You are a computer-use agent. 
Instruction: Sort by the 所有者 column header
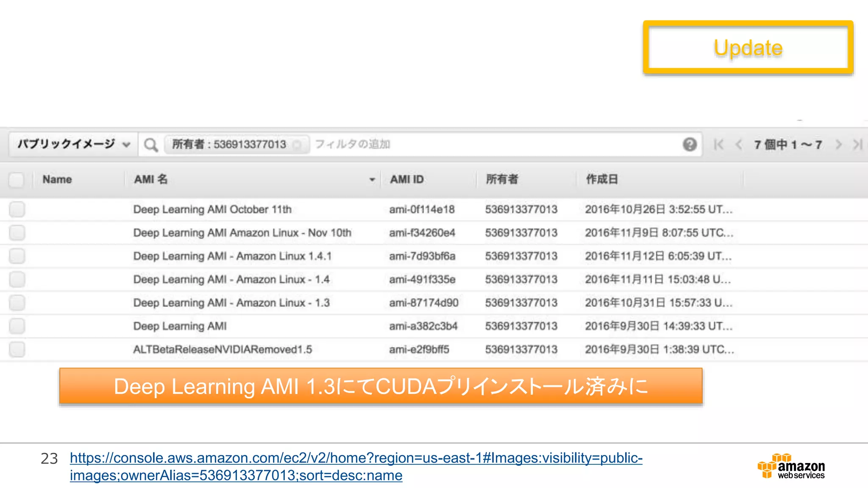(x=501, y=180)
